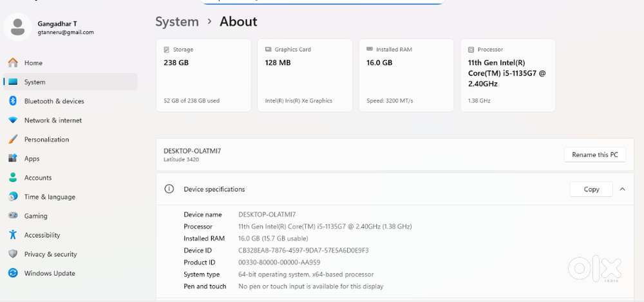Click the Accessibility figure icon
This screenshot has height=302, width=644.
pyautogui.click(x=13, y=234)
